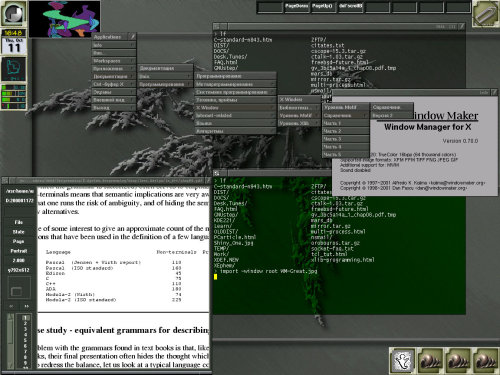Open the Метапрограммирование submenu
This screenshot has height=375, width=500.
click(235, 84)
